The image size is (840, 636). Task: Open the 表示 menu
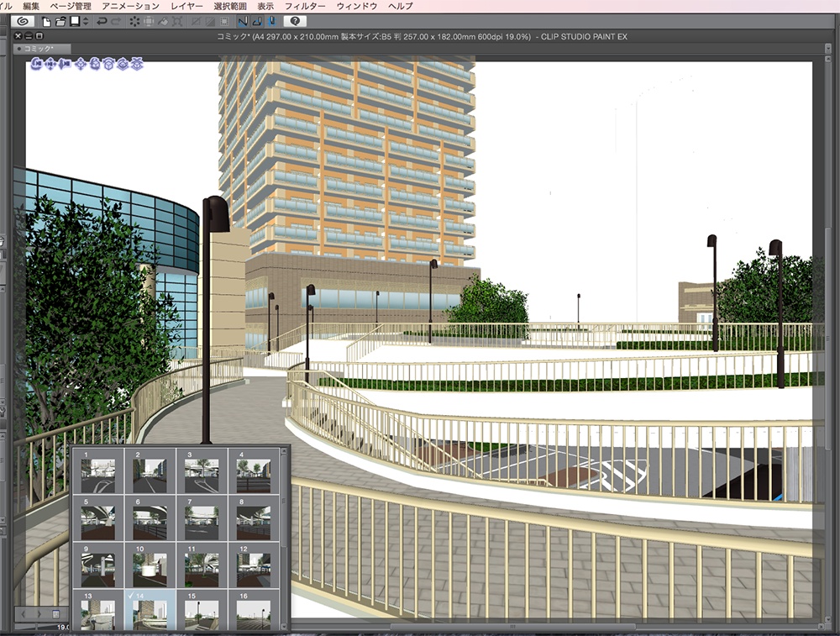265,6
